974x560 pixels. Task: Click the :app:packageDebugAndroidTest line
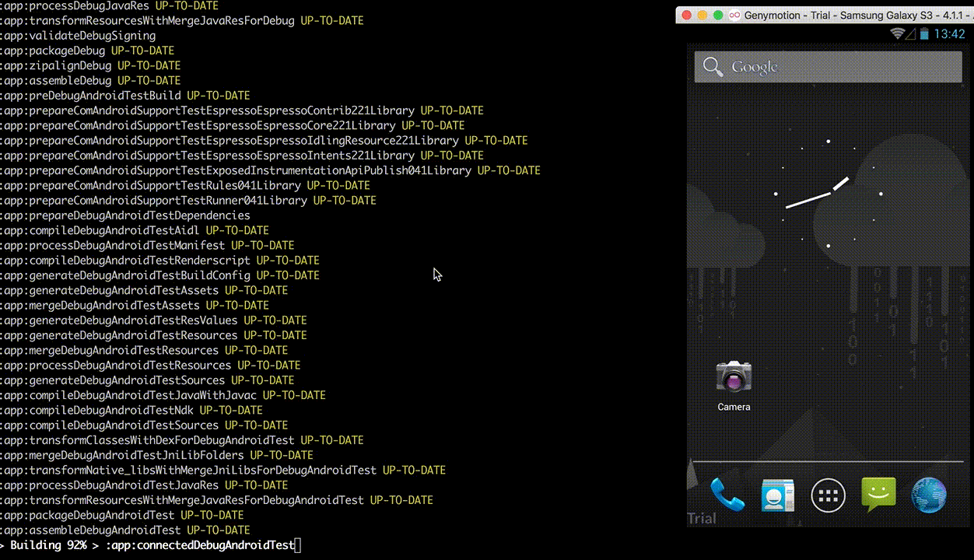click(x=122, y=515)
